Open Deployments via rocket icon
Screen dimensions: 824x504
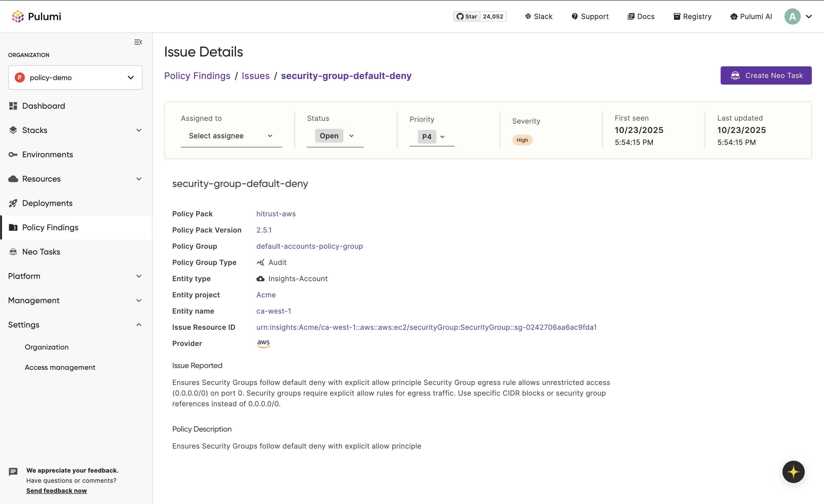click(13, 203)
